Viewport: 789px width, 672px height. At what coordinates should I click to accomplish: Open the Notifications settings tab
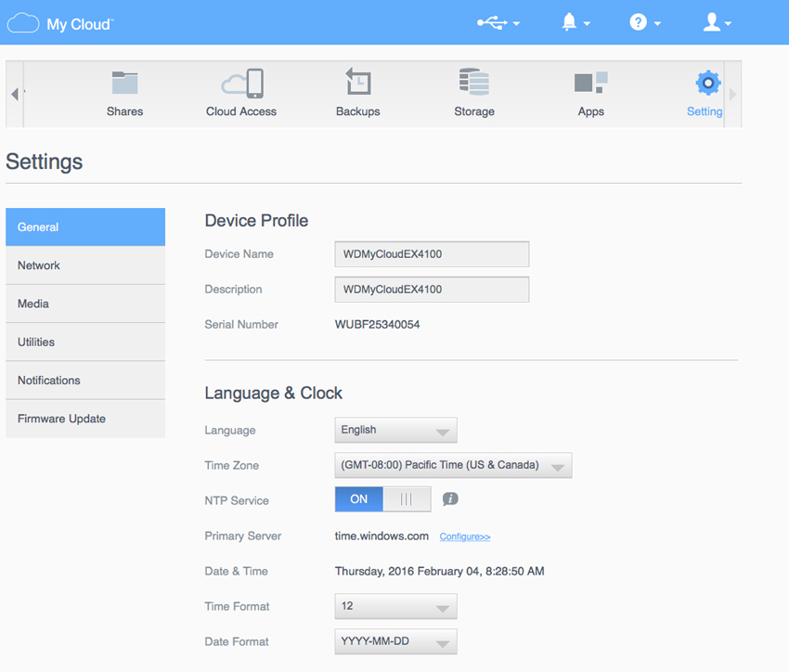tap(85, 381)
